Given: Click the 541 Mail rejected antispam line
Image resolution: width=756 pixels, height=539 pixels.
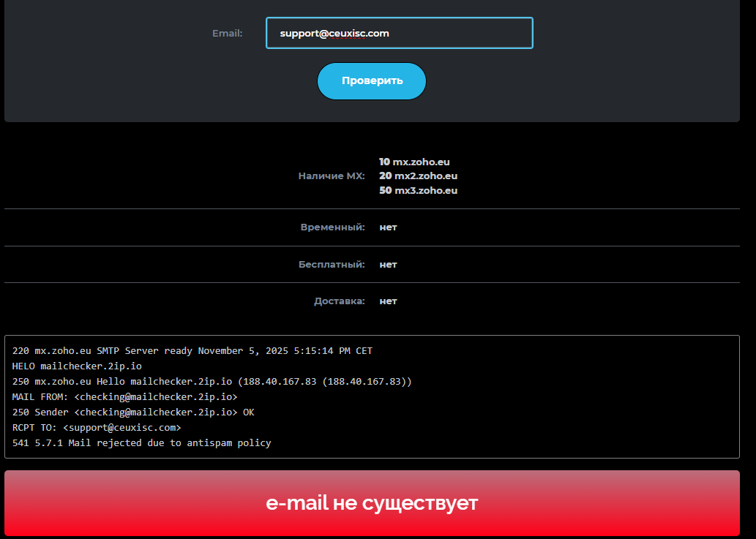Looking at the screenshot, I should click(x=141, y=443).
